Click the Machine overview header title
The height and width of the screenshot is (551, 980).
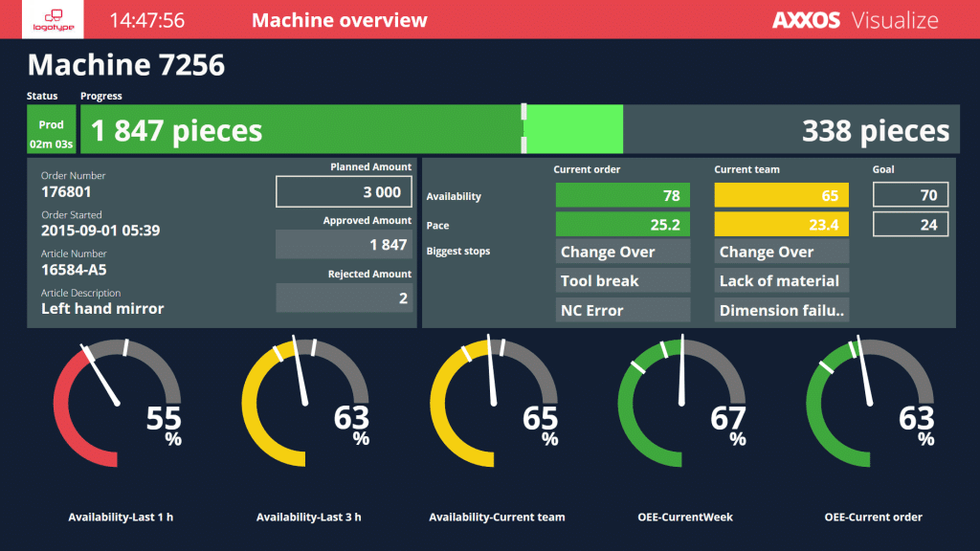340,20
